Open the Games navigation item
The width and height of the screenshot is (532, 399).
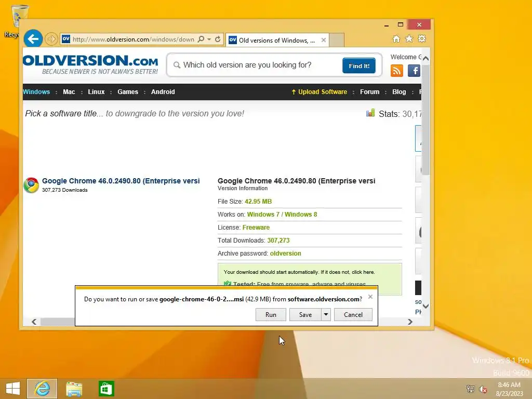[128, 91]
